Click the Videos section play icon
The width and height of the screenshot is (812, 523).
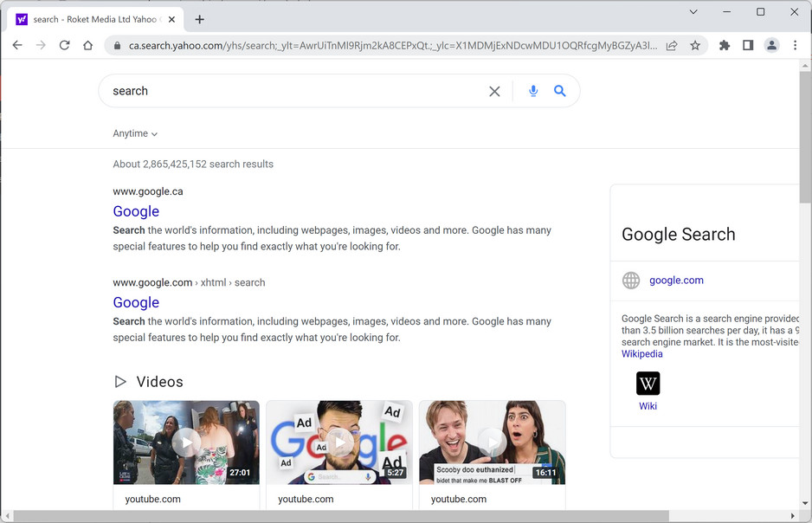click(x=120, y=382)
